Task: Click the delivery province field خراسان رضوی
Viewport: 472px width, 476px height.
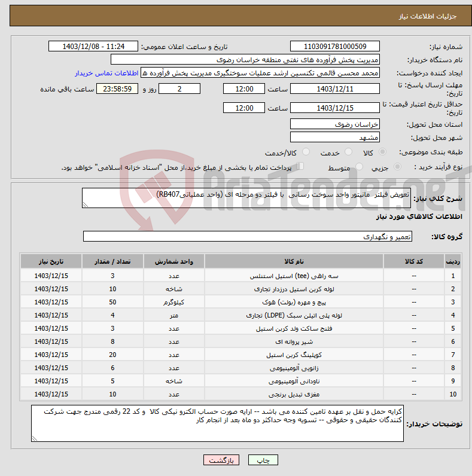Action: pyautogui.click(x=335, y=124)
